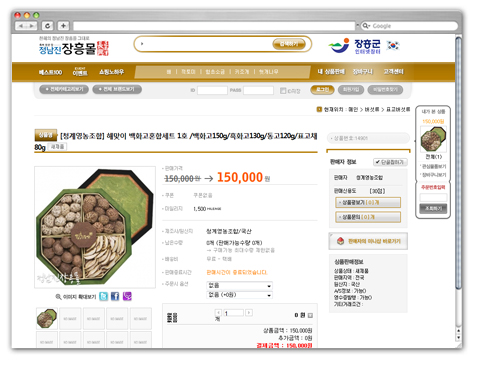Open the 쇼핑노하우 menu
485x373 pixels.
[111, 72]
